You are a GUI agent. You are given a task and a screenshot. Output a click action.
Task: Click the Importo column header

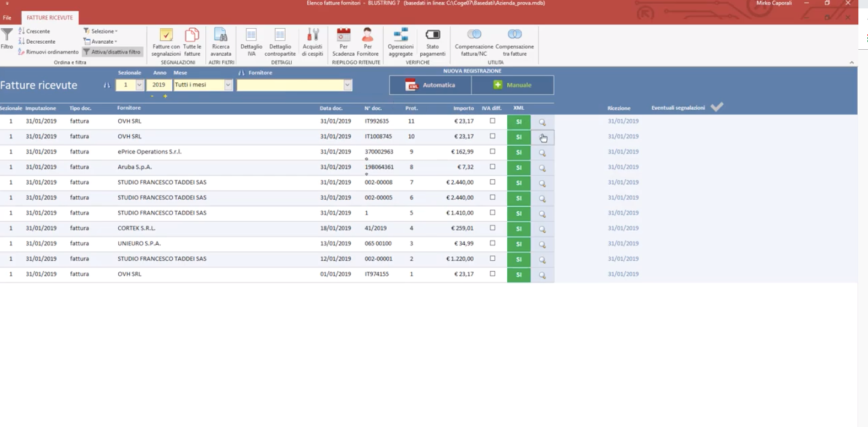(x=463, y=108)
